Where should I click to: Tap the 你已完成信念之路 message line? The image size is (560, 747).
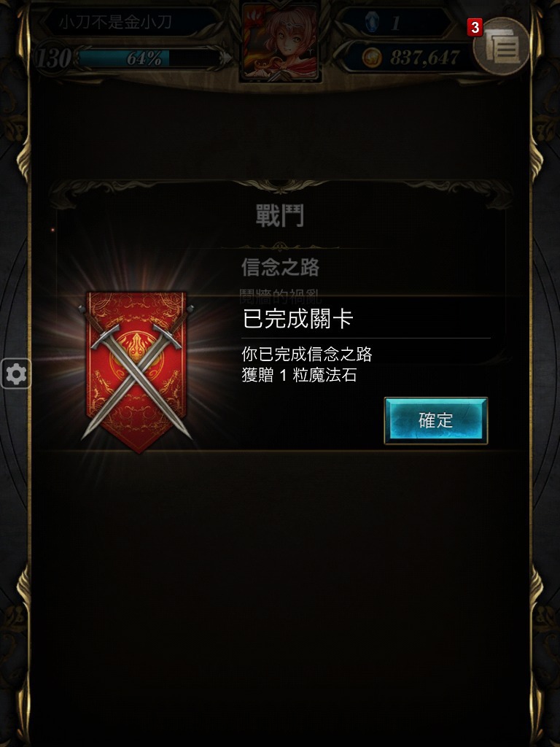click(307, 354)
